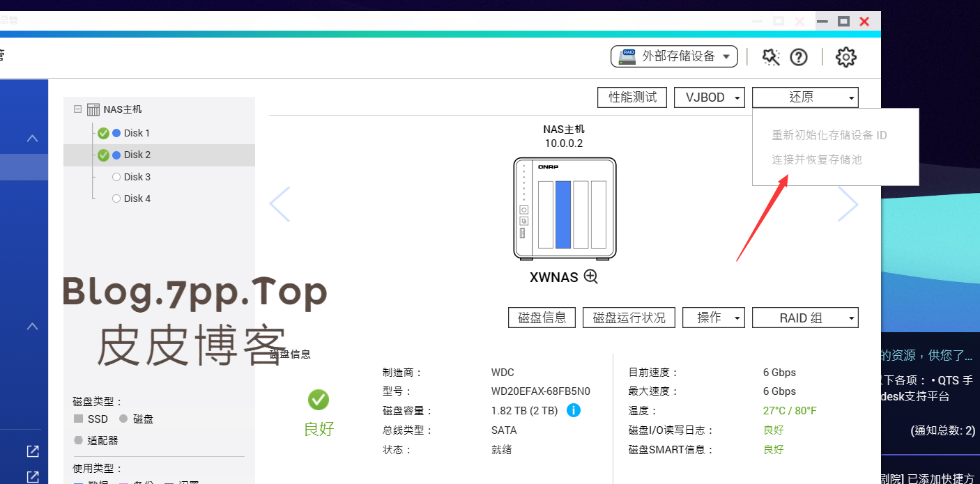Click the lower external-link icon in sidebar
This screenshot has height=484, width=980.
pos(33,477)
